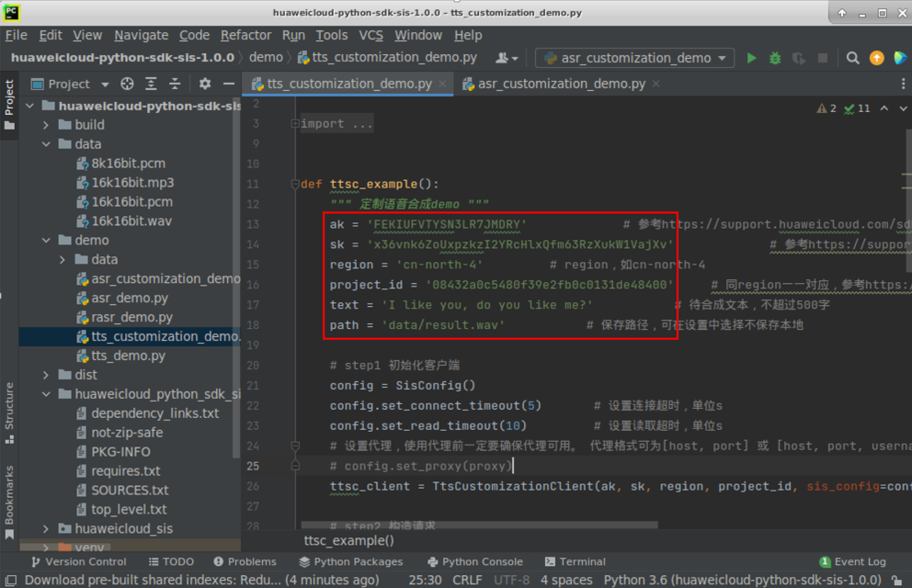Open the Problems tool window
The height and width of the screenshot is (588, 912).
tap(245, 562)
